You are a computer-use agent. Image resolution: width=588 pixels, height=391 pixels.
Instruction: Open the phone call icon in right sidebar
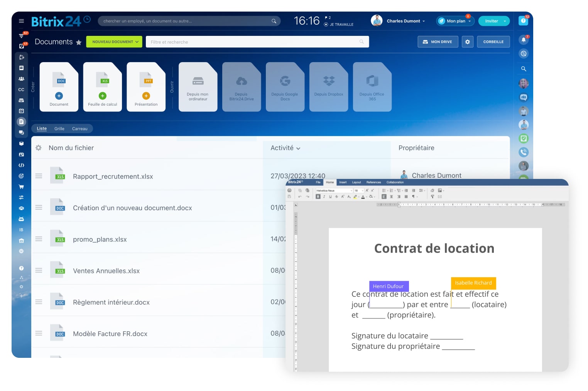click(x=524, y=152)
